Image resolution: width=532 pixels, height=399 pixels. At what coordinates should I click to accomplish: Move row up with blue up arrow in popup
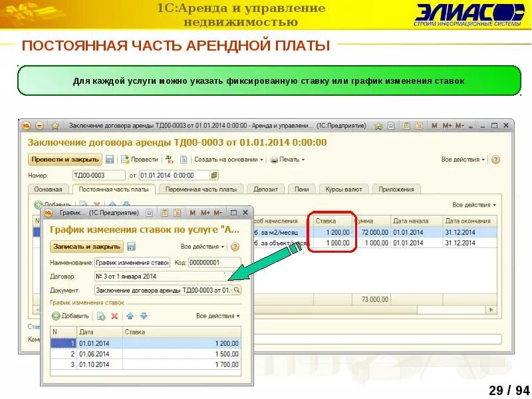tap(130, 317)
